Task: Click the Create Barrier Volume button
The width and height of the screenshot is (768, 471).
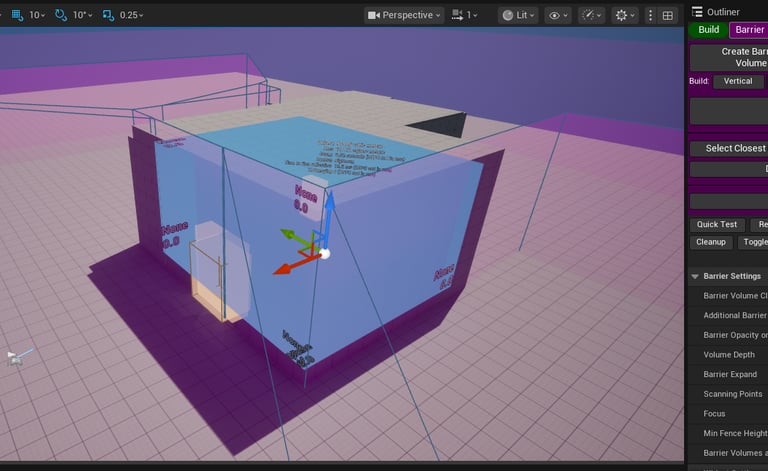Action: pos(729,57)
